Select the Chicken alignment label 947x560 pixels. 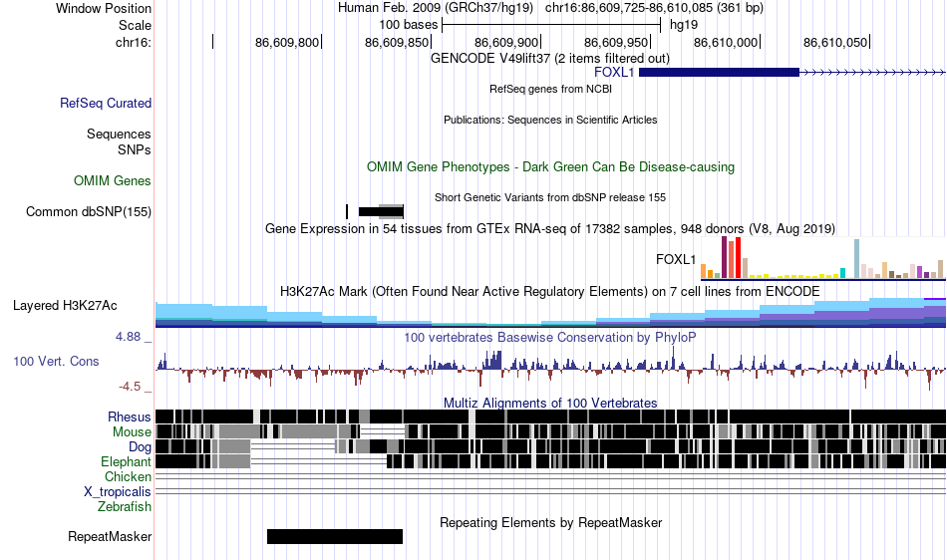tap(128, 476)
